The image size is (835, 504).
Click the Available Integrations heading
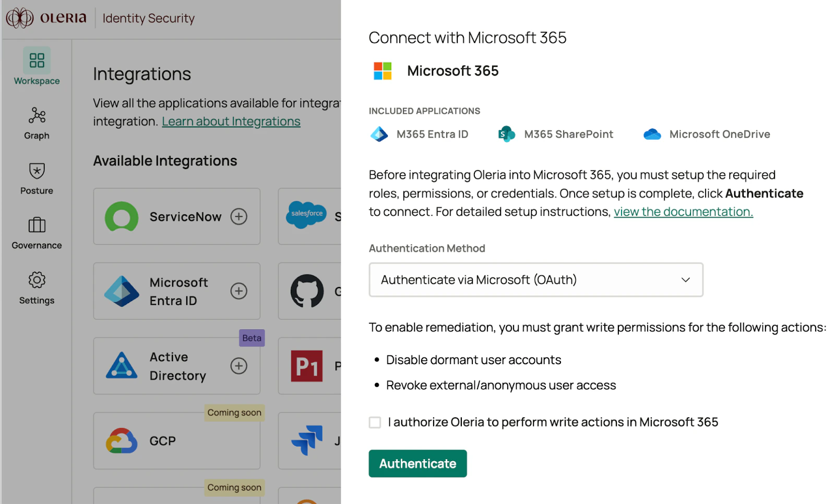pos(165,161)
